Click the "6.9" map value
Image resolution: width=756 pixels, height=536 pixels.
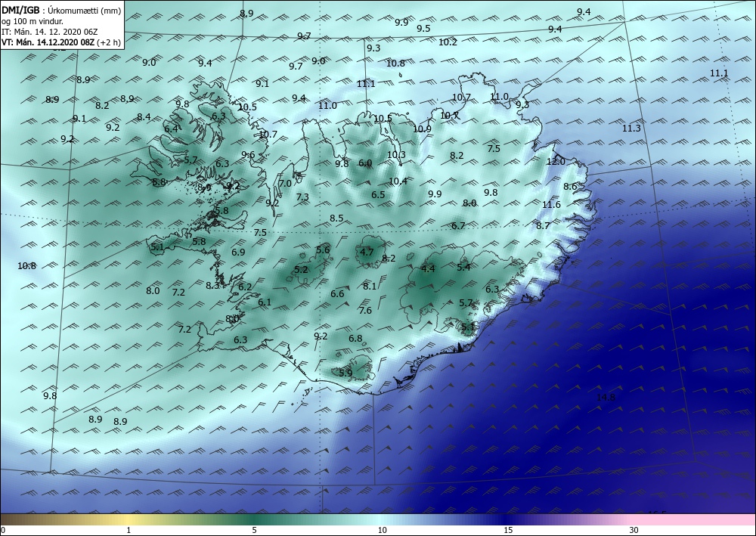[238, 252]
